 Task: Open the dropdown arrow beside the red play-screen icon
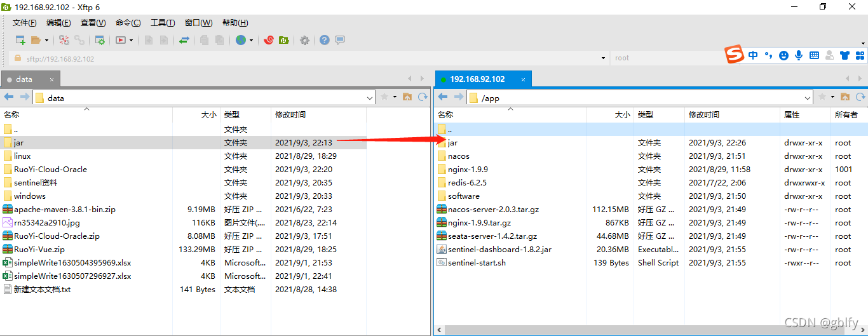tap(132, 40)
